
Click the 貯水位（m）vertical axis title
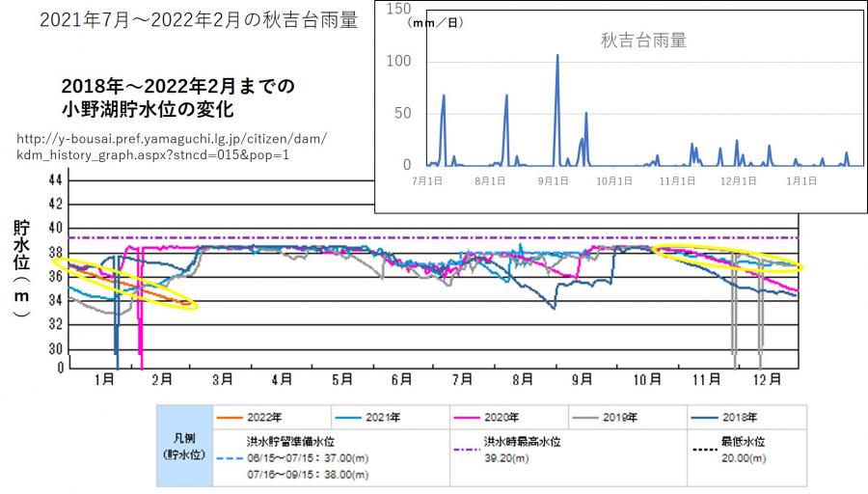(21, 269)
